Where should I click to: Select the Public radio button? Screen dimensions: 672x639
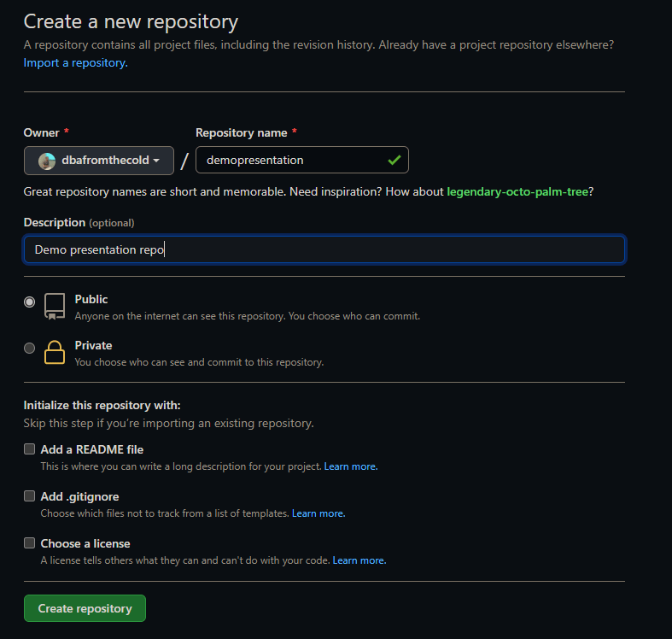30,302
